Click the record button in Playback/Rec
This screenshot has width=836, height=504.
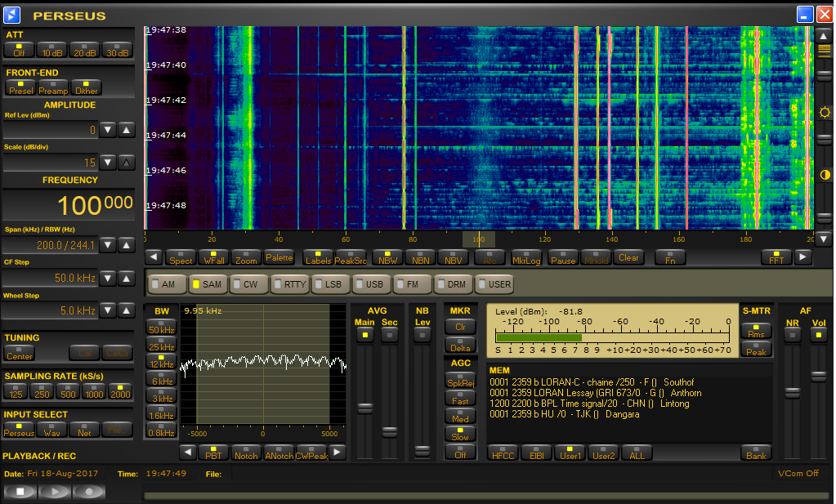[89, 492]
